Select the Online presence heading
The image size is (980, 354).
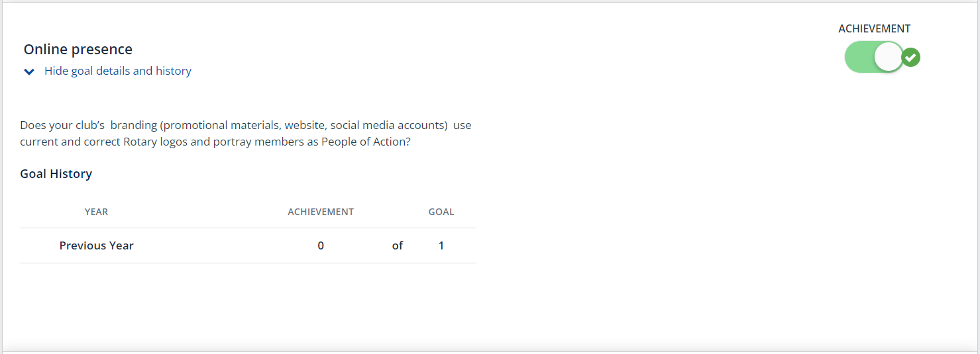tap(78, 50)
